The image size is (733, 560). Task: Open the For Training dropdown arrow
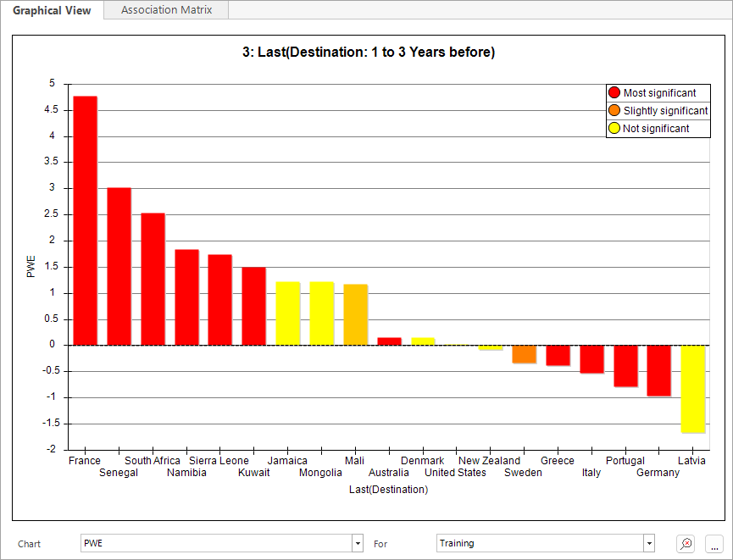click(649, 543)
